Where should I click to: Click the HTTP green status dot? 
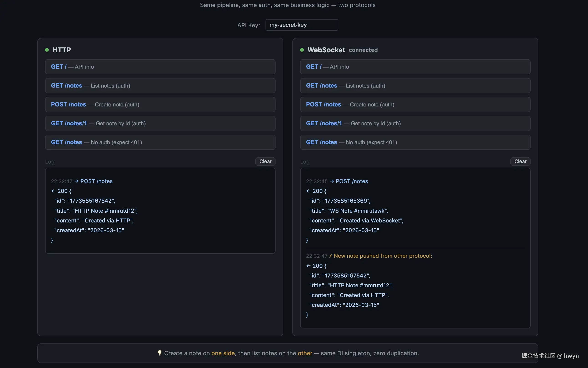point(47,50)
